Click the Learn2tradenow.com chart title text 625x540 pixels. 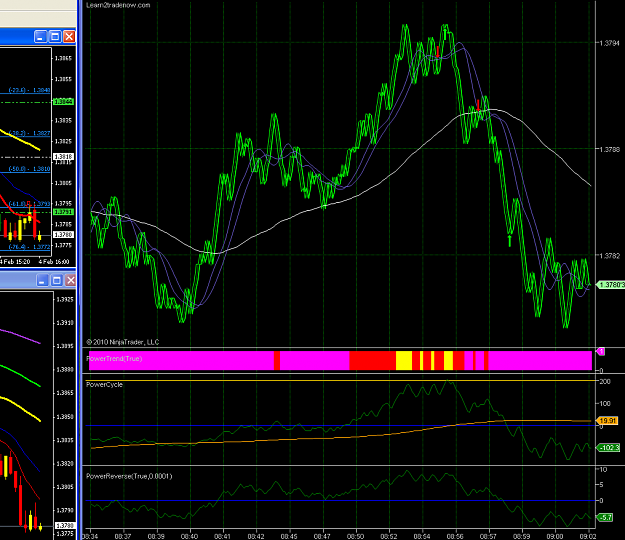(118, 5)
